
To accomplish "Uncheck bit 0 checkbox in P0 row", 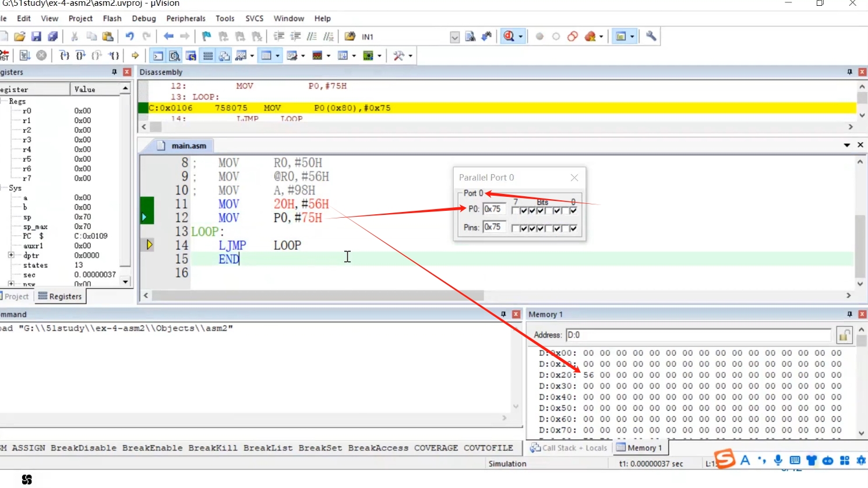I will point(573,210).
